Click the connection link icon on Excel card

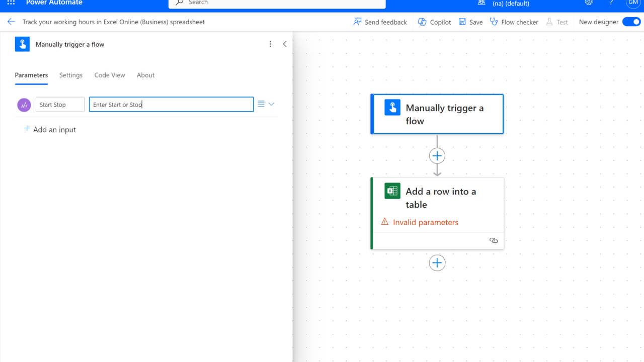tap(494, 240)
